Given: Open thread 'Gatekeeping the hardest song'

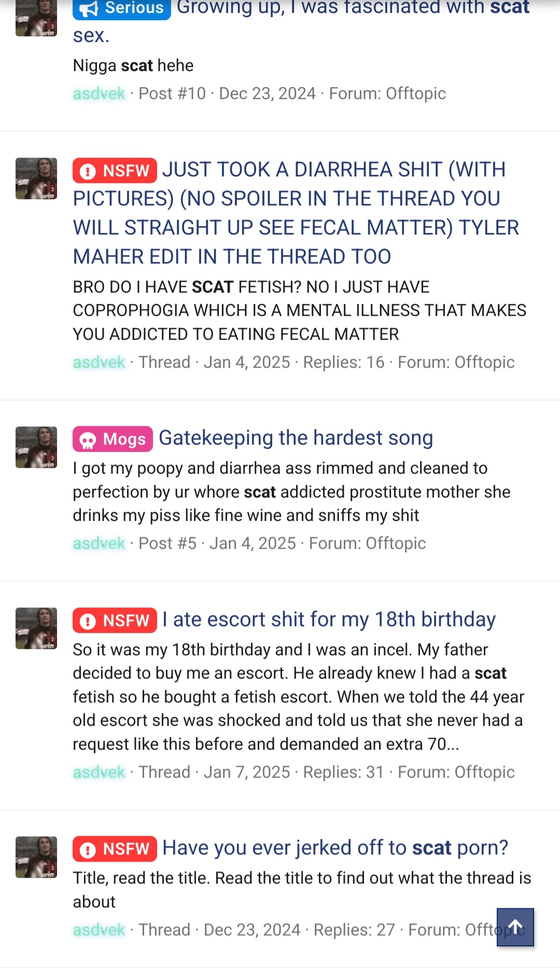Looking at the screenshot, I should point(296,438).
